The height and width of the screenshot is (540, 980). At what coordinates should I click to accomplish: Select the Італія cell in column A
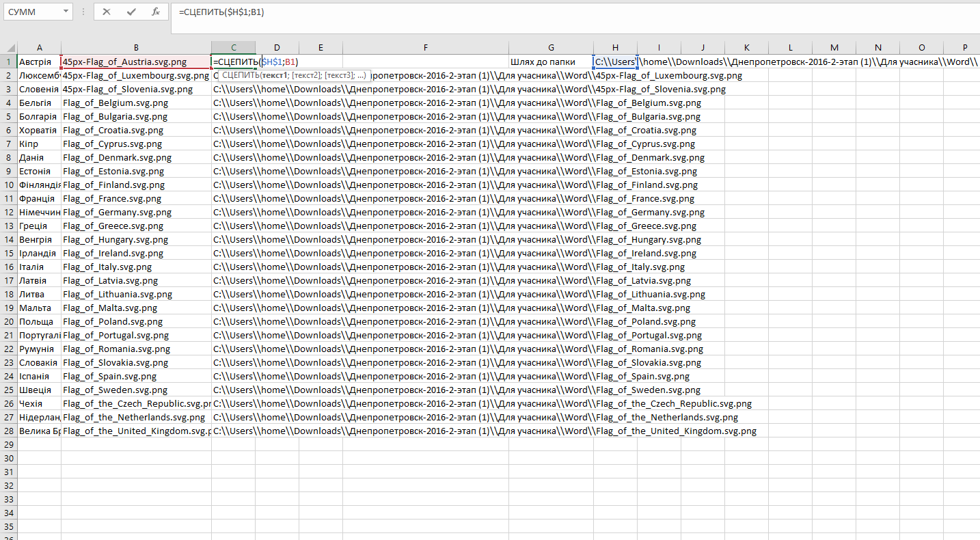coord(39,267)
